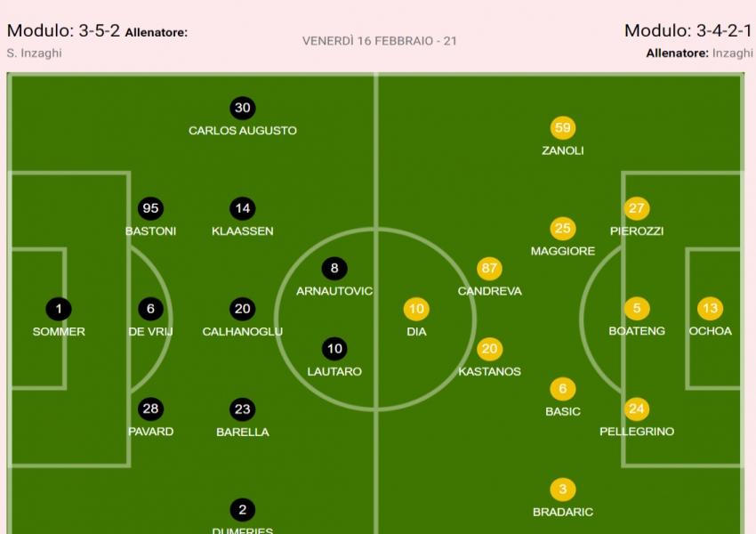
Task: Select Lautaro's black number 10 marker
Action: pos(334,349)
